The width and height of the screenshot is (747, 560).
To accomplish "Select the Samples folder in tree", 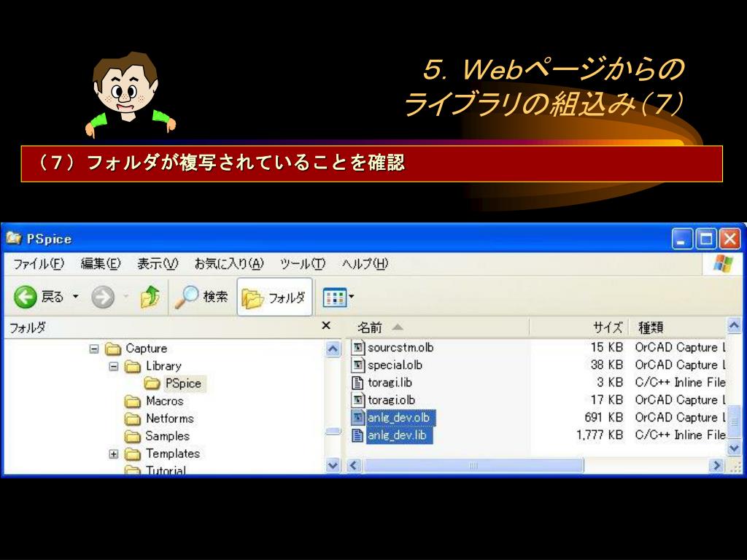I will [x=167, y=436].
